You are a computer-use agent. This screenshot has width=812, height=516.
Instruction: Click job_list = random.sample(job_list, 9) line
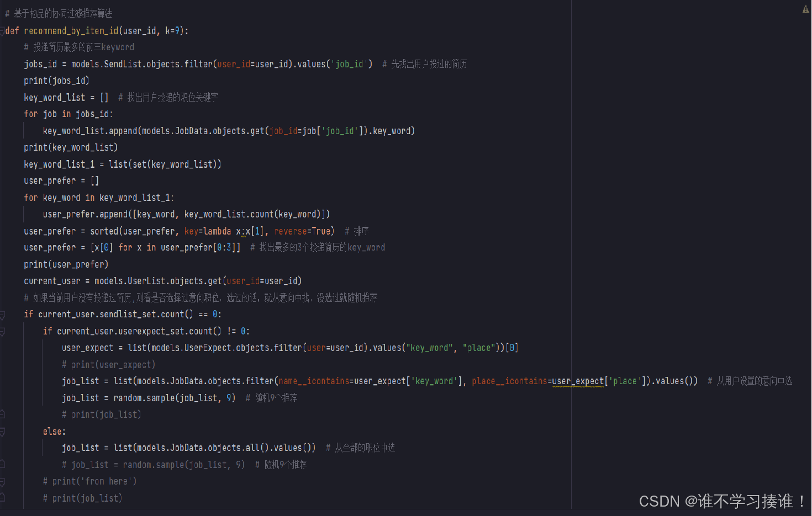tap(149, 398)
